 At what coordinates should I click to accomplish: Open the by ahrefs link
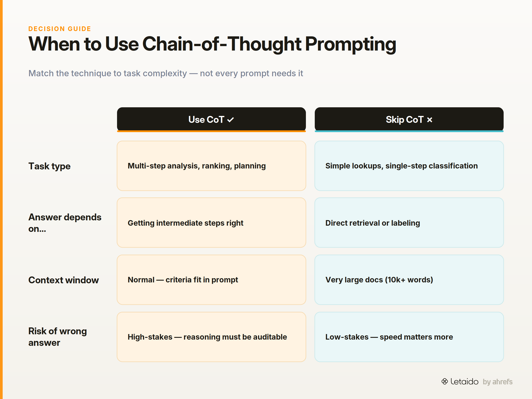(x=498, y=382)
